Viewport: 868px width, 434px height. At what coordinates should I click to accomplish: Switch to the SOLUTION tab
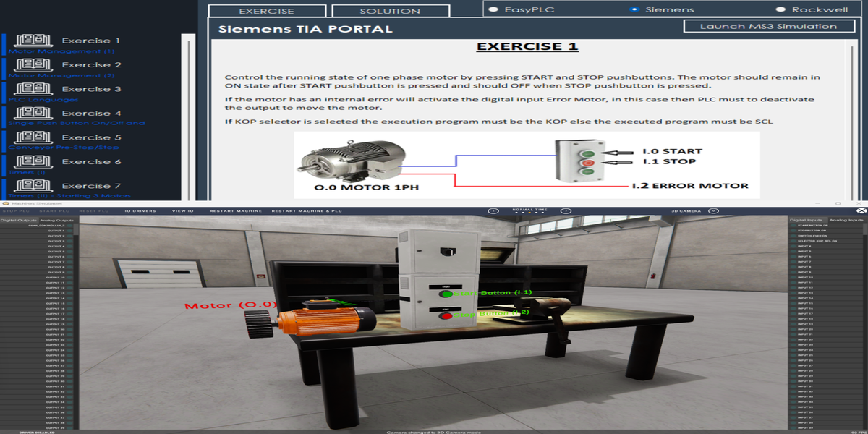point(391,11)
